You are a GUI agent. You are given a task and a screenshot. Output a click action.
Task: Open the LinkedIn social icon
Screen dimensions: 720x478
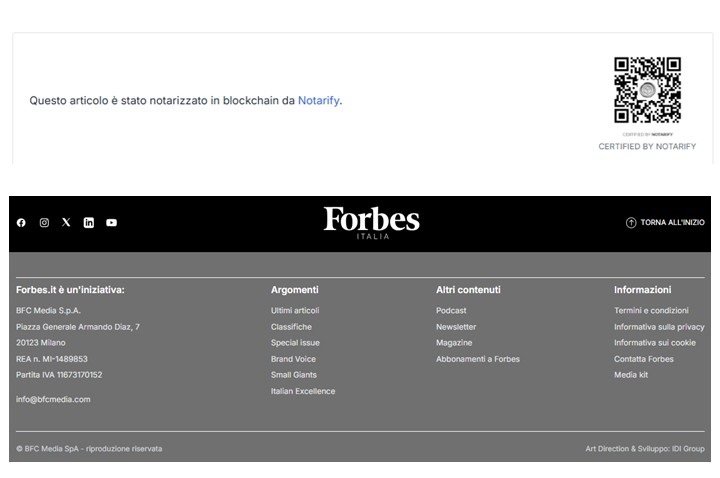(89, 223)
